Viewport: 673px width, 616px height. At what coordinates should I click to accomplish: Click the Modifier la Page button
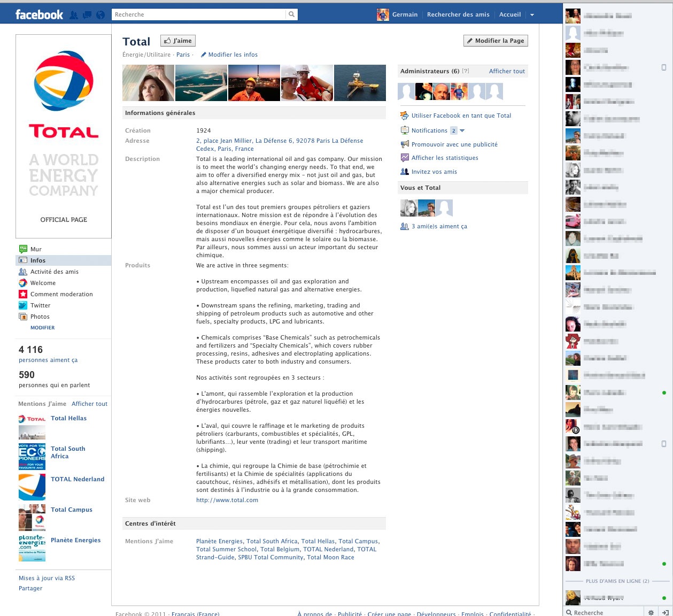coord(496,41)
